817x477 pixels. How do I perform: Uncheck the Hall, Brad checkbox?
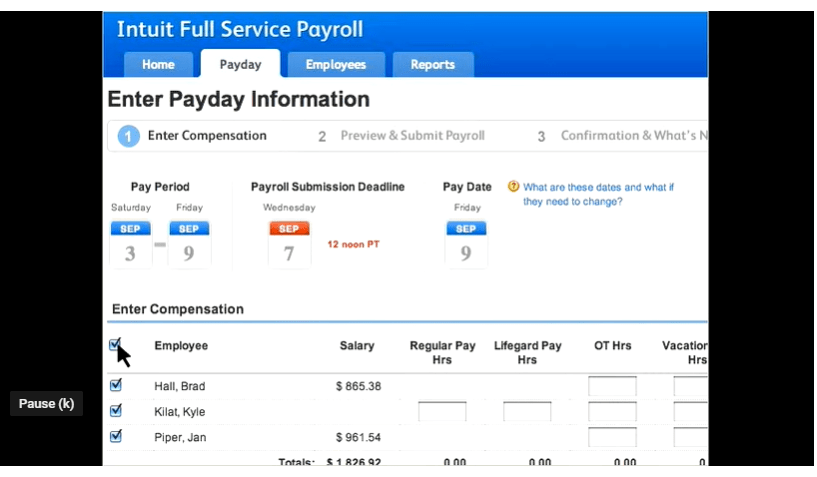coord(116,385)
